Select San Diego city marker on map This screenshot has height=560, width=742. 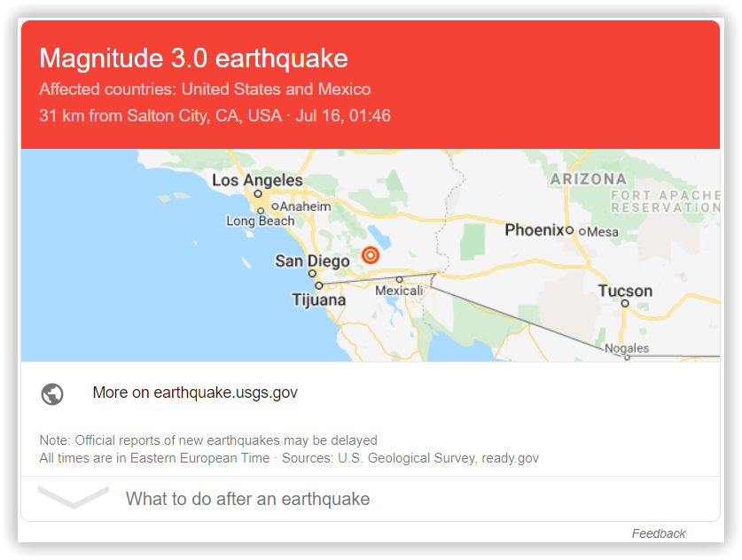312,274
